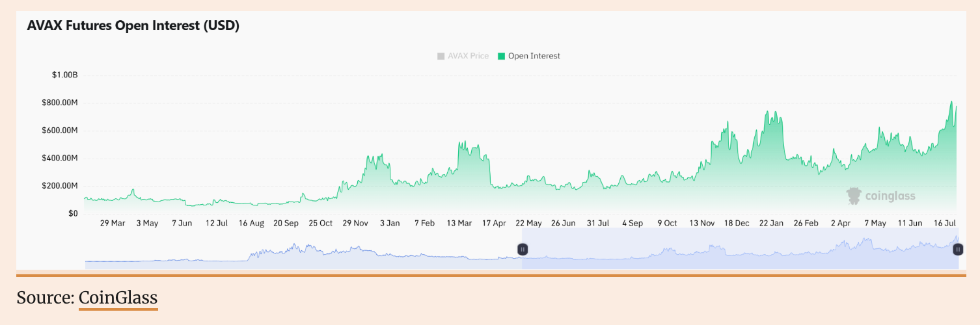
Task: Click the $800.00M y-axis label
Action: [61, 103]
